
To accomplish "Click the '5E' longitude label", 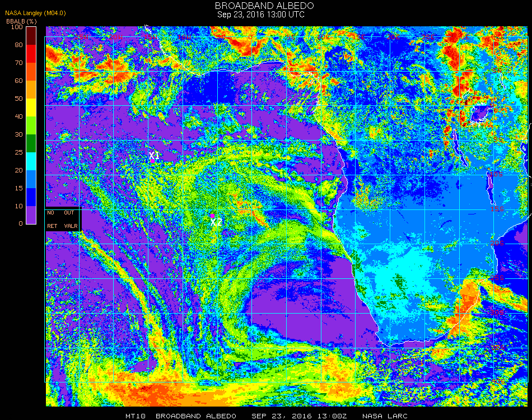I will (291, 37).
